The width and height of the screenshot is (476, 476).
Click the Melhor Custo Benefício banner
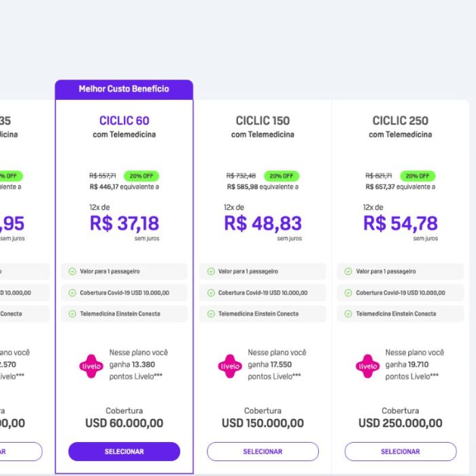click(124, 89)
